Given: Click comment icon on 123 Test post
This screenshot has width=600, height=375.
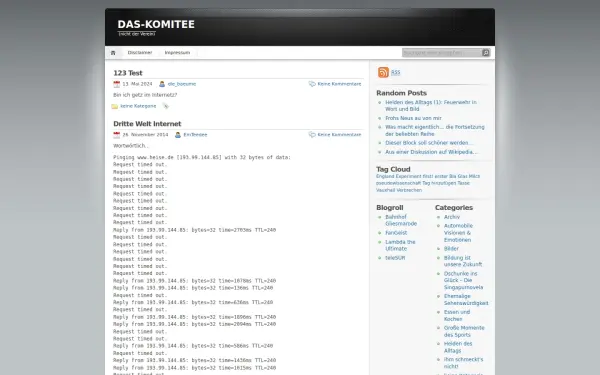Looking at the screenshot, I should (312, 84).
